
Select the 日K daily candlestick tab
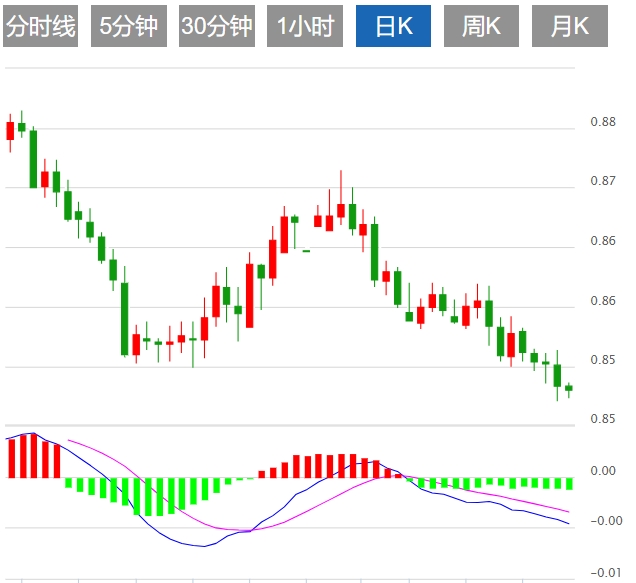pyautogui.click(x=393, y=26)
